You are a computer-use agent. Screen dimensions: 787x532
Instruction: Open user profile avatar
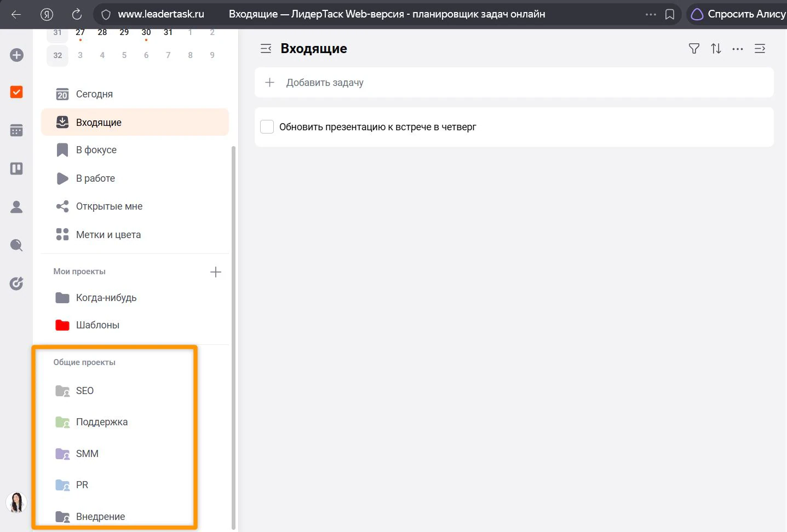click(16, 502)
